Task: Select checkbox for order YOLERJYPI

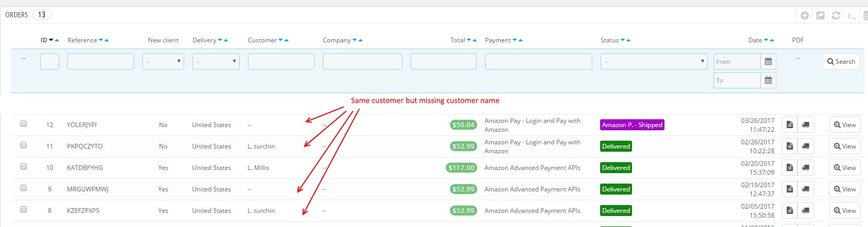Action: [x=24, y=124]
